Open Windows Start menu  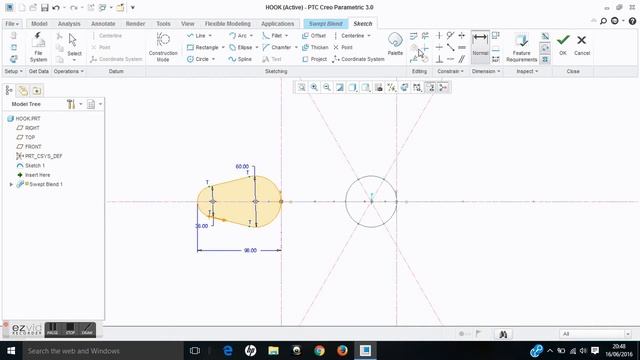point(11,351)
